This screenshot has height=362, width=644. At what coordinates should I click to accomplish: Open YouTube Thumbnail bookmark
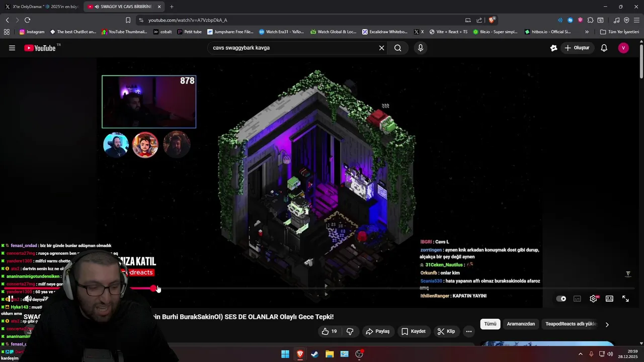tap(124, 32)
